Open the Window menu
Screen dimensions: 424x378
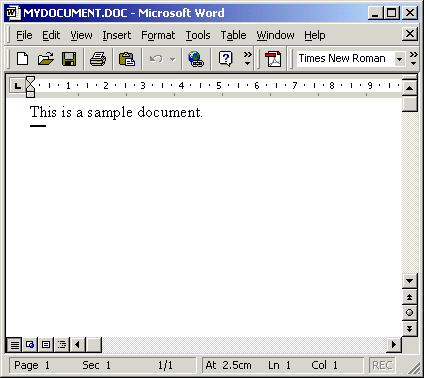(x=275, y=35)
